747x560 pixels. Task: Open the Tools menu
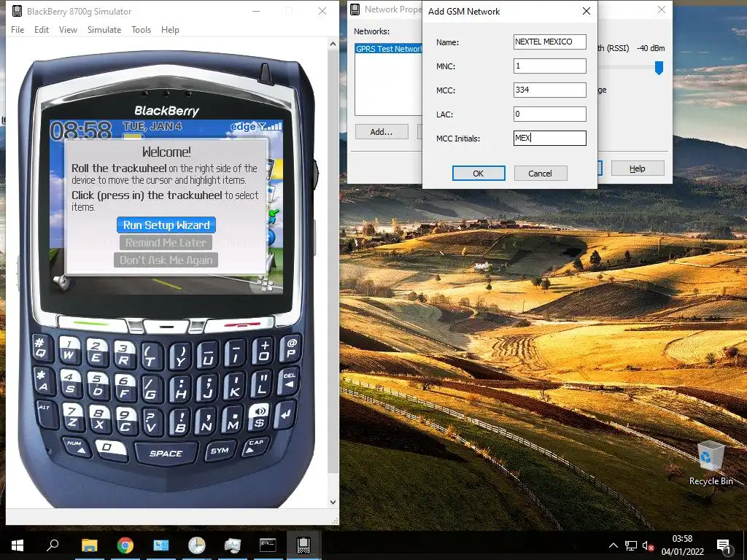tap(141, 29)
